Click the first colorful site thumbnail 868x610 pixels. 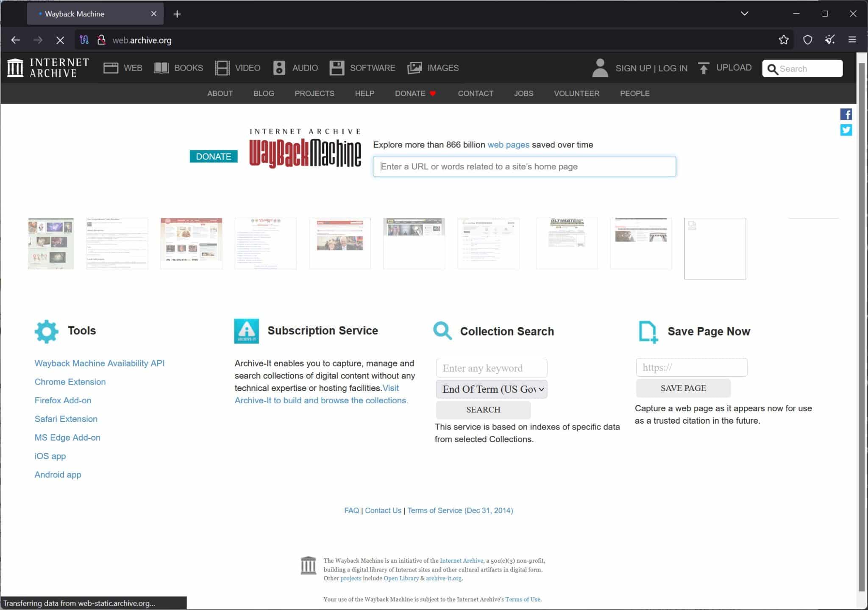click(51, 244)
